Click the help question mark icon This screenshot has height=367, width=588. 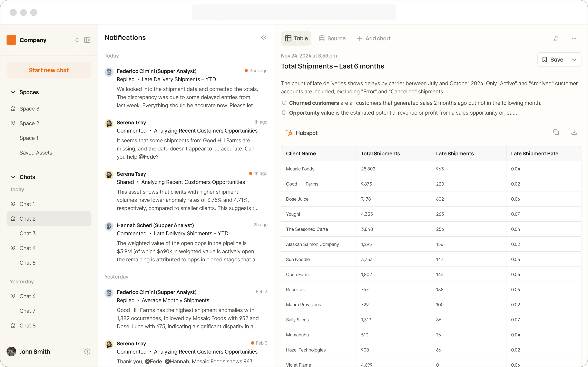(87, 352)
